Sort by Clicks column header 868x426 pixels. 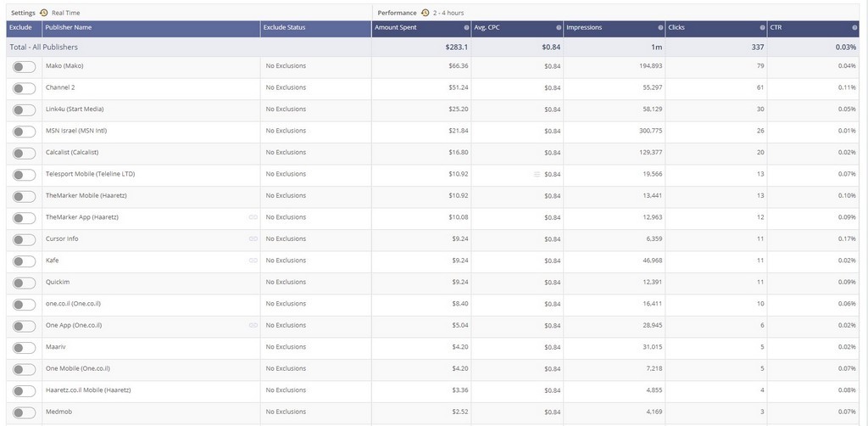click(715, 29)
